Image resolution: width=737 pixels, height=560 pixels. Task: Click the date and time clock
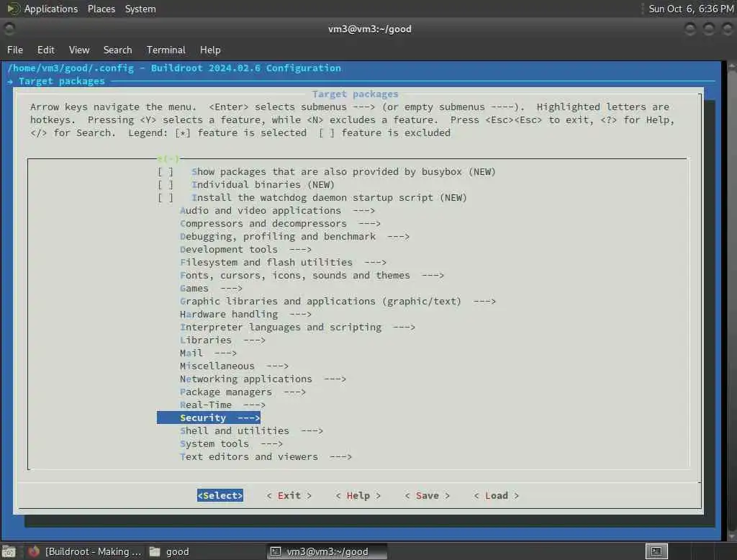pos(691,9)
